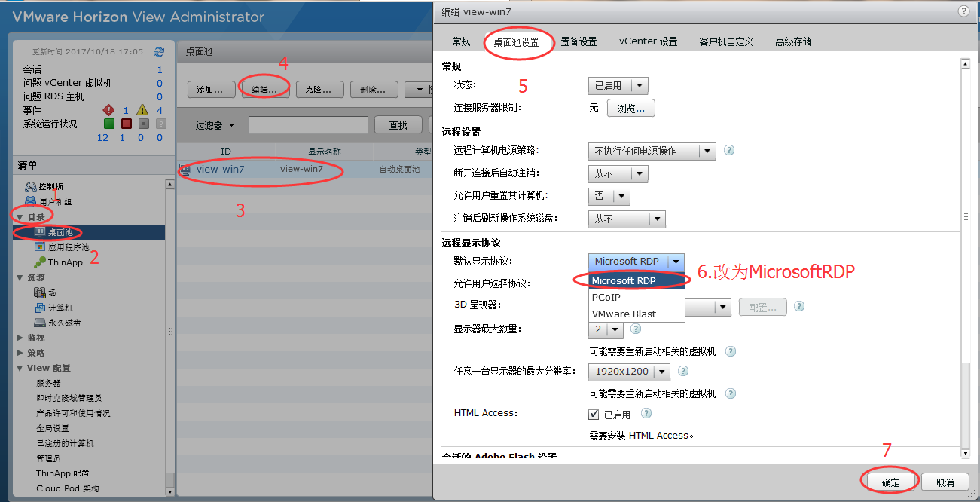Switch to the 客户机自定义 tab

point(726,41)
